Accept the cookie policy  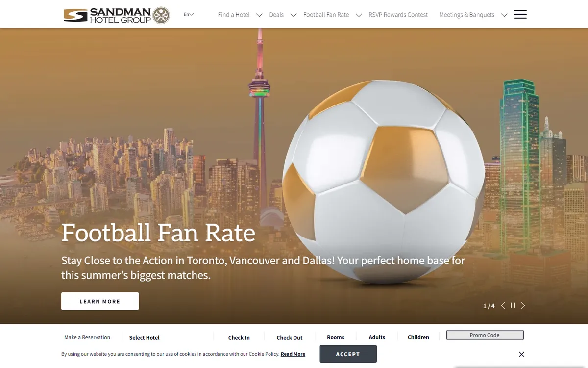pos(348,354)
